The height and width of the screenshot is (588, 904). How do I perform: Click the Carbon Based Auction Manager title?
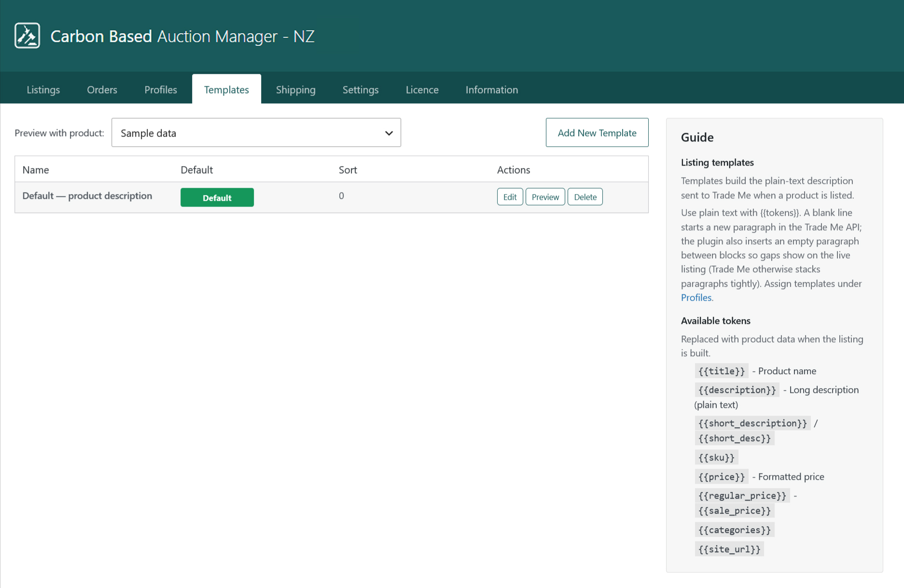[x=182, y=36]
